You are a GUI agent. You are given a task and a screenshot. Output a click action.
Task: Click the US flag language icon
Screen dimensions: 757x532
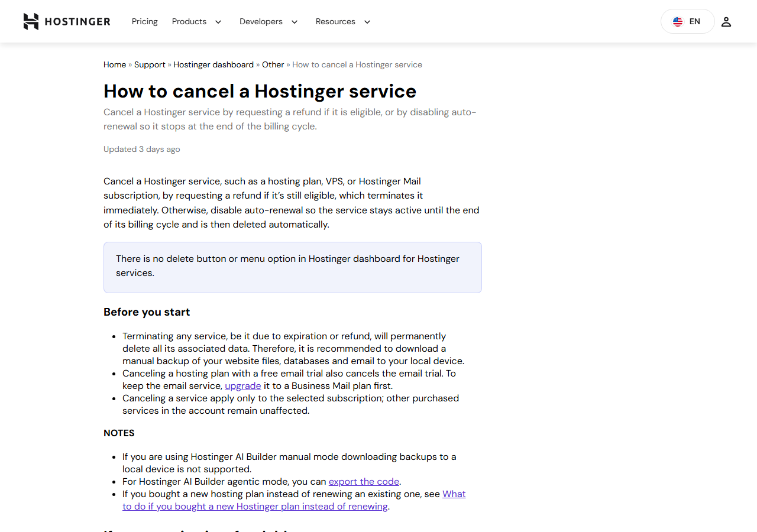click(678, 22)
